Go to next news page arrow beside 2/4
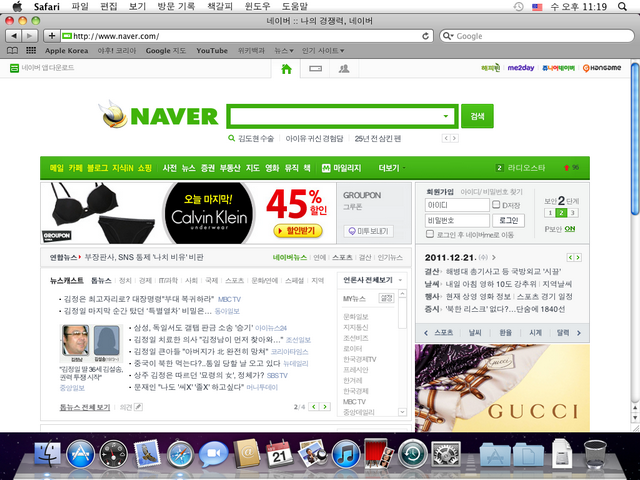 click(325, 407)
